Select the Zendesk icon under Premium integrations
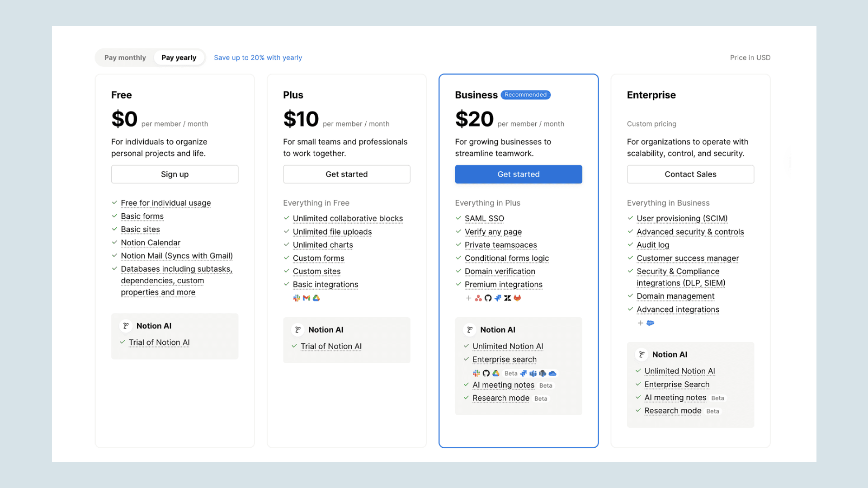The height and width of the screenshot is (488, 868). (x=507, y=298)
